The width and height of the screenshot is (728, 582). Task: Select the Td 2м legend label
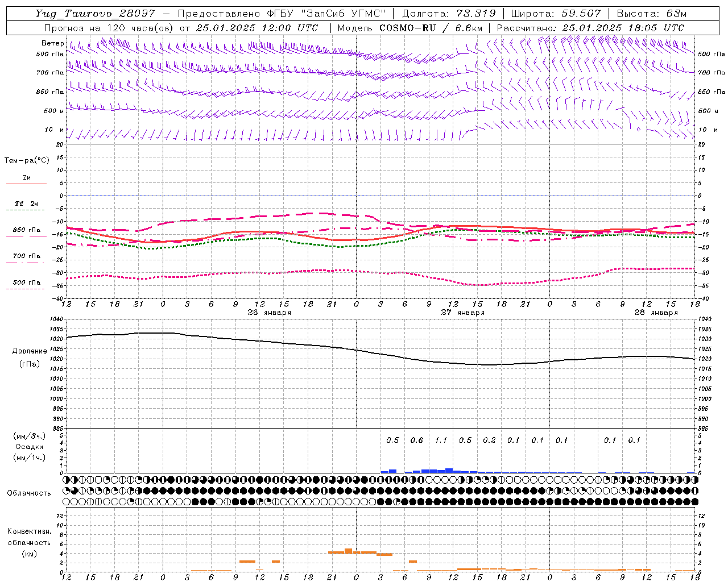(26, 203)
